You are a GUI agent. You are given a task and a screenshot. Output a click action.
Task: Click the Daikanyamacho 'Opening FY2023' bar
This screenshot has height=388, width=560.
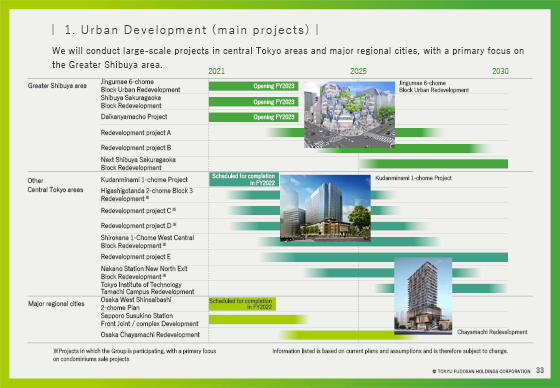254,117
